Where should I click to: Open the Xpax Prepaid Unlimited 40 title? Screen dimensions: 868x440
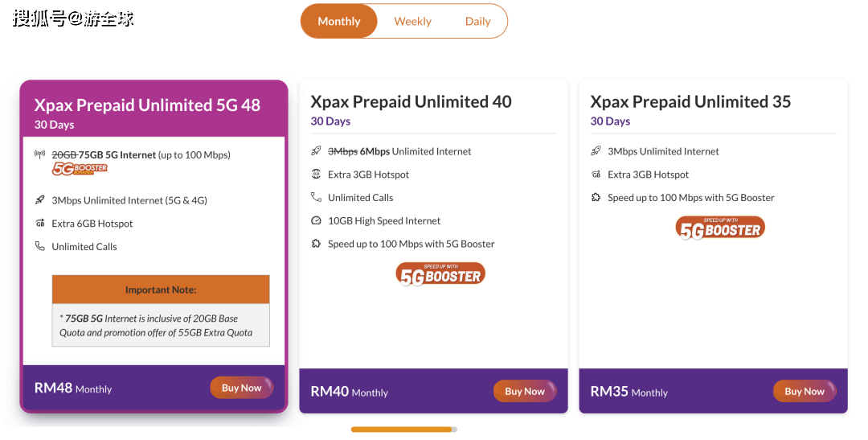(411, 101)
